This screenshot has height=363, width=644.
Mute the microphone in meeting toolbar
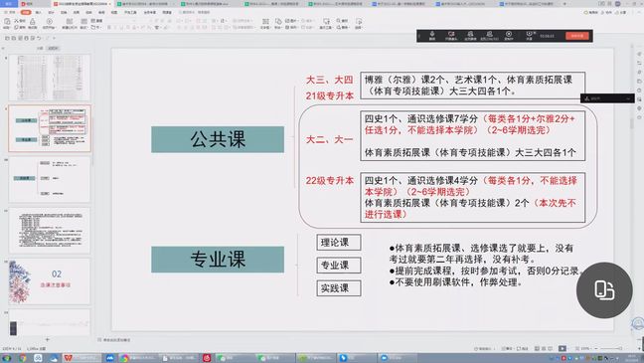[432, 36]
